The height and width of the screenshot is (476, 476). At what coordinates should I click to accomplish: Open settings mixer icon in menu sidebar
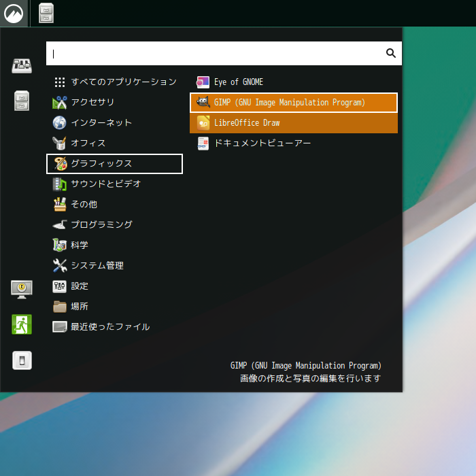point(22,65)
